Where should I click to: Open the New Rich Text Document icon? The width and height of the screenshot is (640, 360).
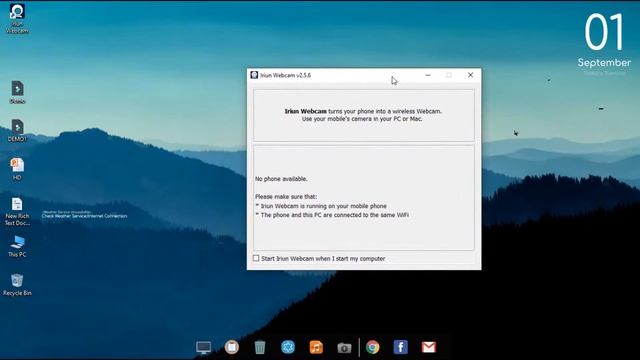click(17, 211)
